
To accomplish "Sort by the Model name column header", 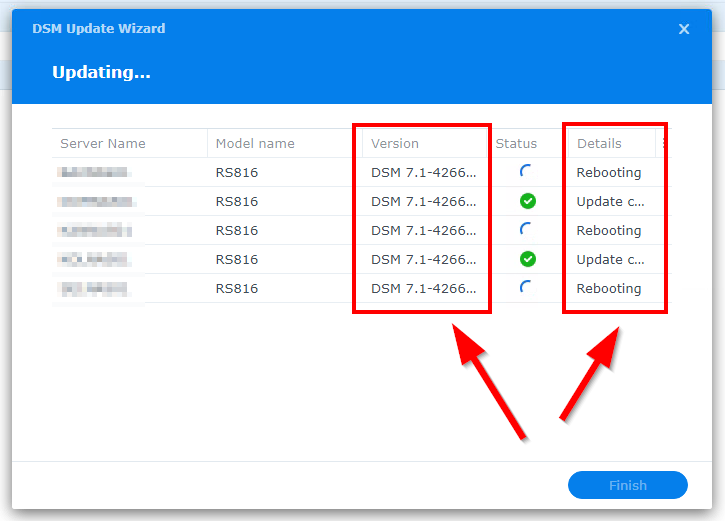I will pyautogui.click(x=255, y=143).
